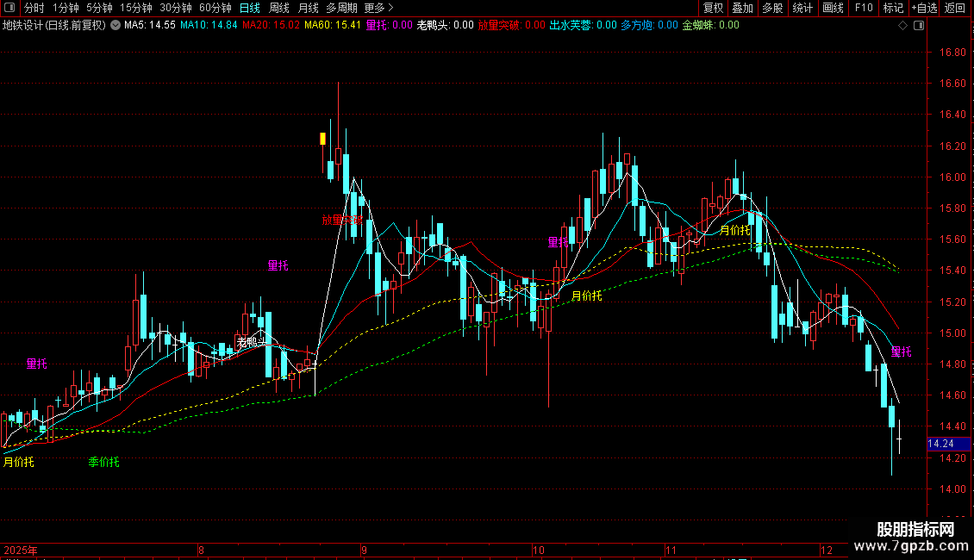
Task: Click the green 季价托 chart label
Action: (x=103, y=462)
